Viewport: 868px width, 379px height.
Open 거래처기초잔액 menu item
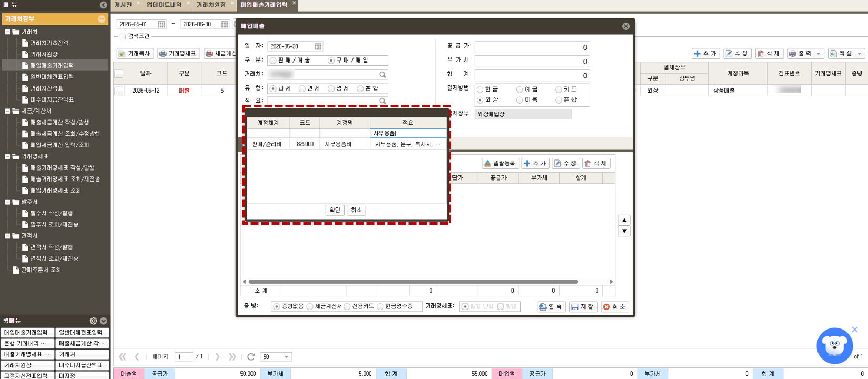click(49, 43)
